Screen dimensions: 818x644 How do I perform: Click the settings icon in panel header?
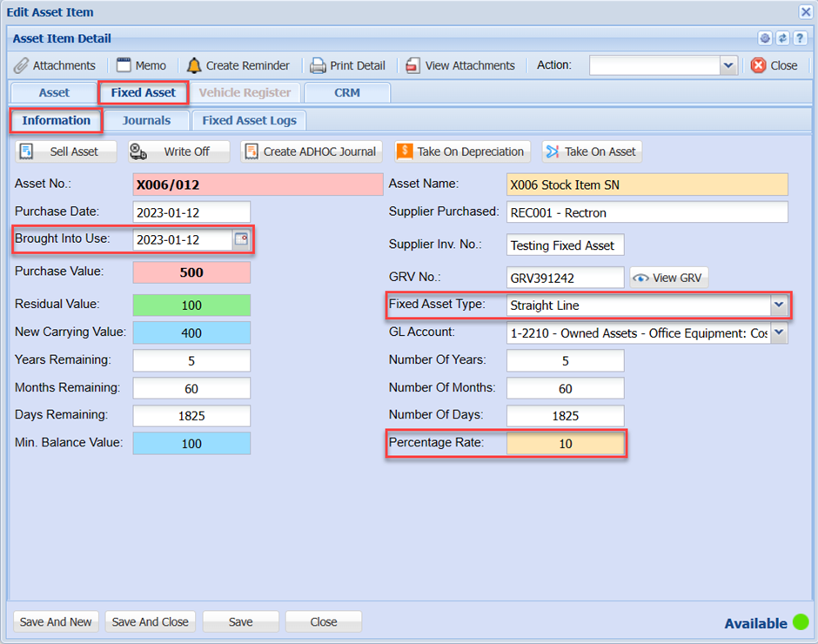(x=765, y=38)
